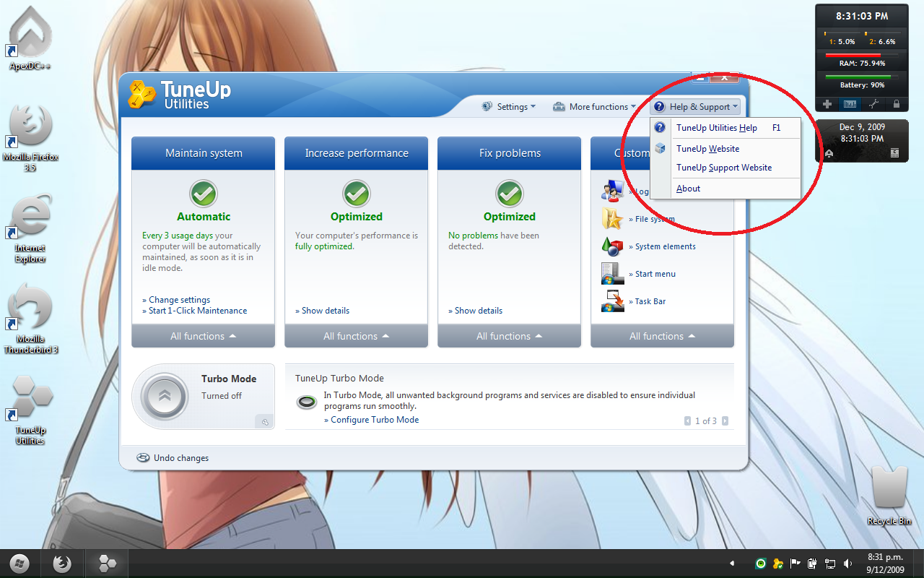Screen dimensions: 924x578
Task: Click the power plug tray icon
Action: pyautogui.click(x=813, y=564)
